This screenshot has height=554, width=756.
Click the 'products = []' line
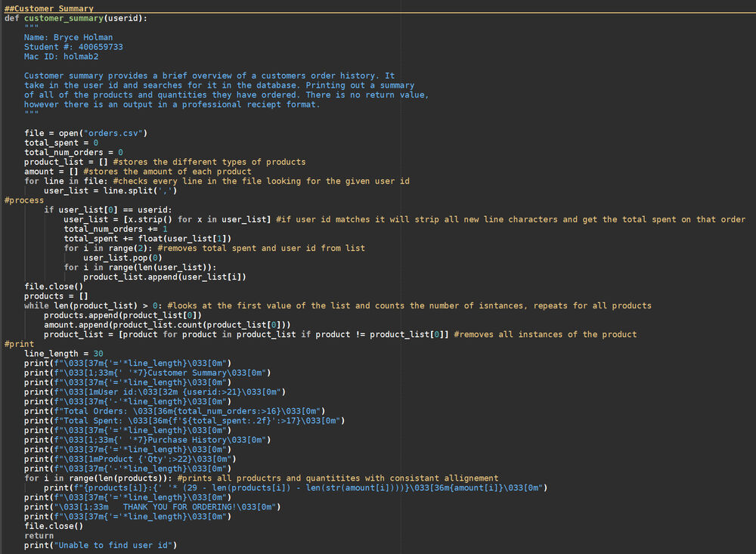[57, 296]
